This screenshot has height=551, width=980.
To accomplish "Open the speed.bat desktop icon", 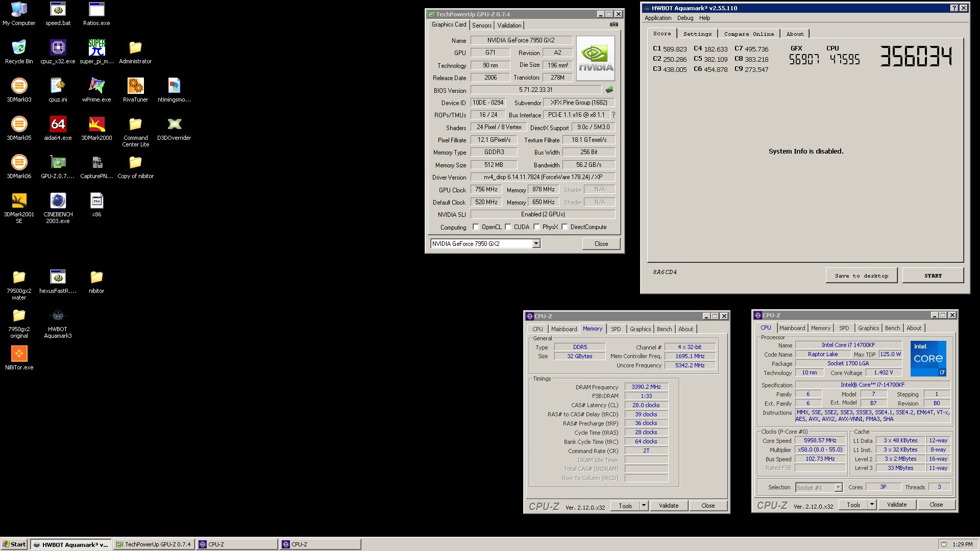I will (x=58, y=14).
